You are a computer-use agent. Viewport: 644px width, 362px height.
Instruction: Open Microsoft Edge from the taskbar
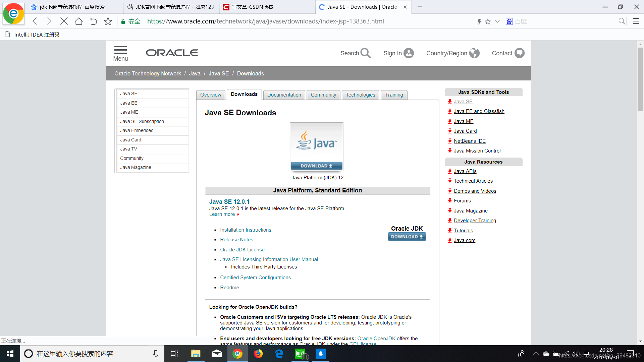(279, 354)
